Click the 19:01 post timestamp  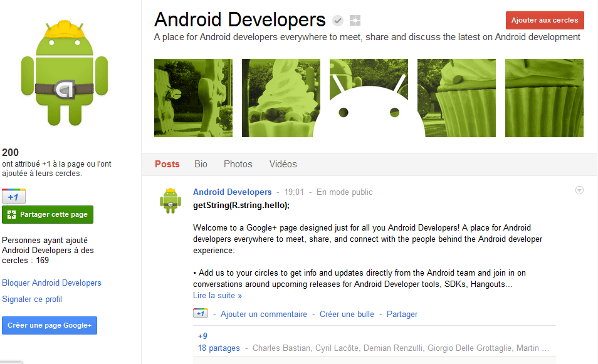[294, 192]
